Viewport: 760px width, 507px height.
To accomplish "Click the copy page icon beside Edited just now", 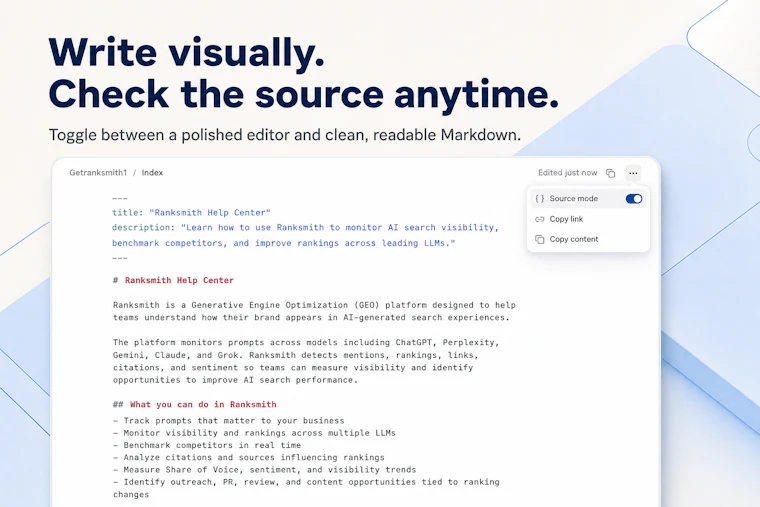I will click(x=610, y=173).
